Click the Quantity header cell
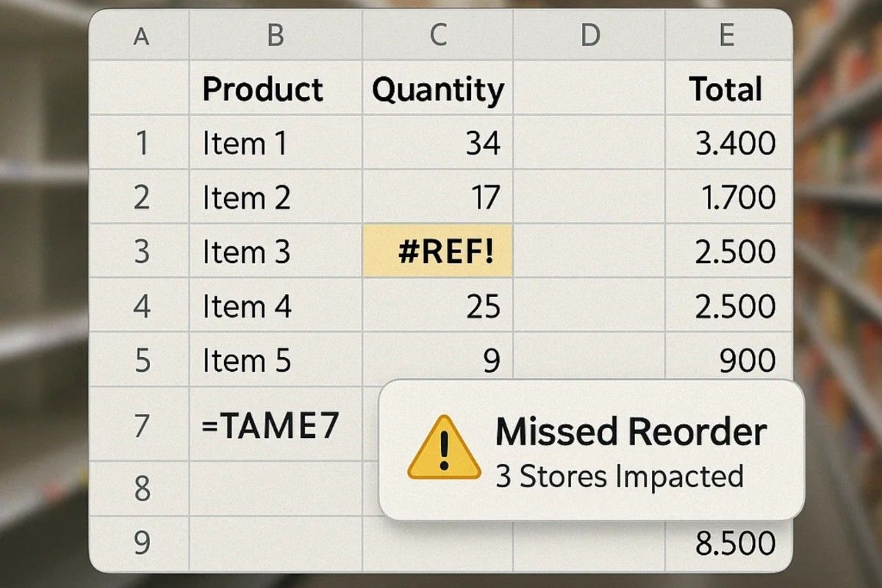Viewport: 882px width, 588px height. point(438,90)
